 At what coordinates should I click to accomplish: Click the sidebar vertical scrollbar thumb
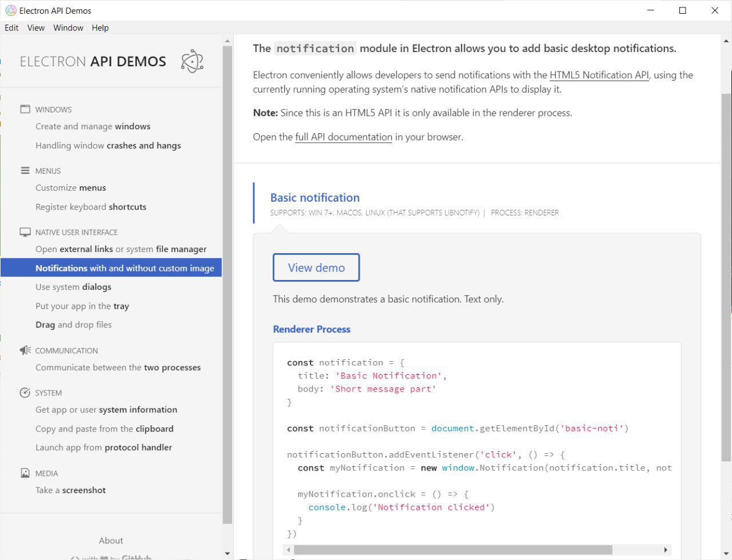click(227, 285)
